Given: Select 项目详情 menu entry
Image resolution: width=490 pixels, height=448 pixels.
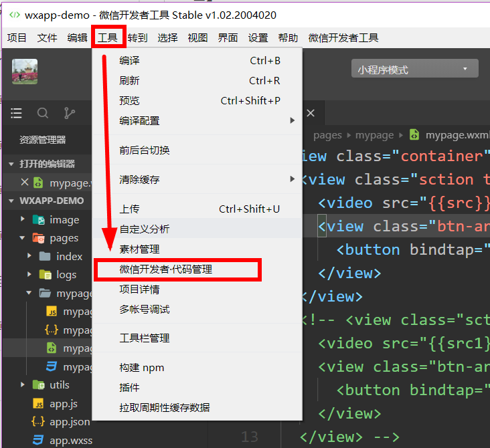Looking at the screenshot, I should [x=197, y=289].
